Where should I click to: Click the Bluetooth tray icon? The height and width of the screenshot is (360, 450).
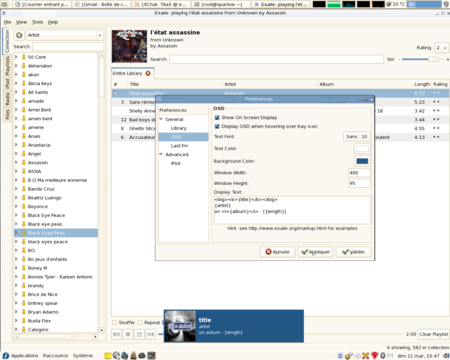coord(383,356)
